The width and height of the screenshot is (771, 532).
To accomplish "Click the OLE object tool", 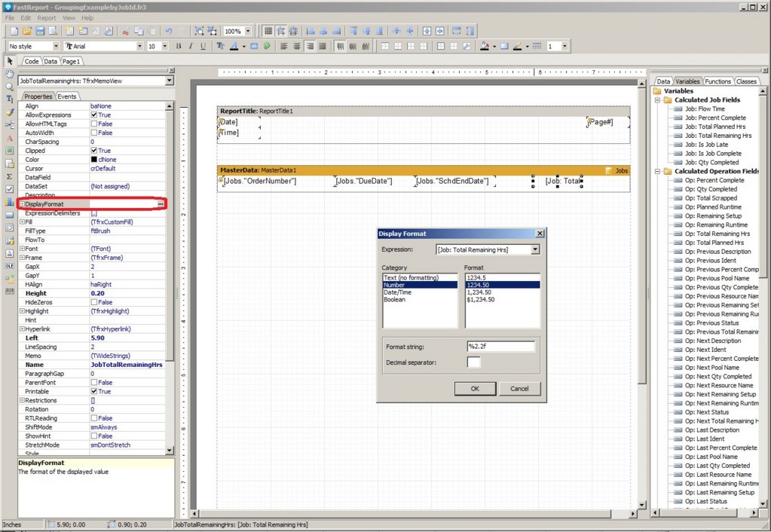I will point(10,266).
